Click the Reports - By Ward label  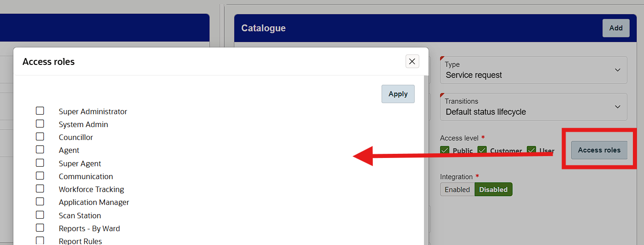click(x=89, y=228)
